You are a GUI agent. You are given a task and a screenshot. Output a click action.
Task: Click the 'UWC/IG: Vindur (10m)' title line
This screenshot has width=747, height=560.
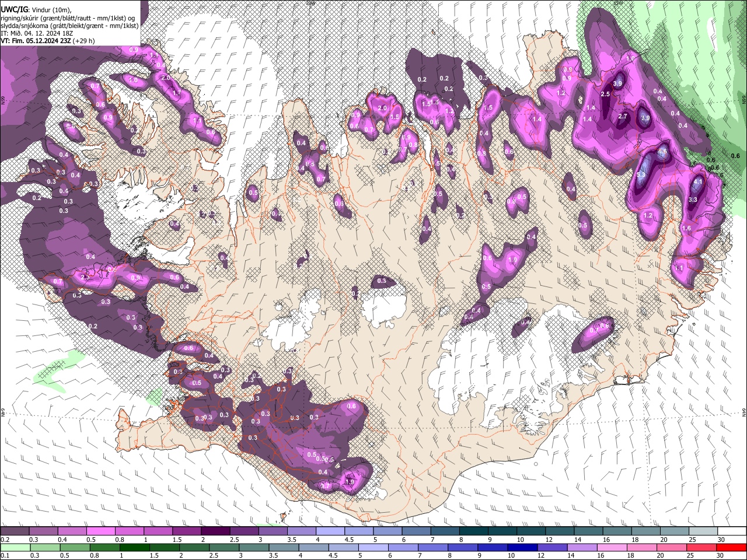click(36, 10)
